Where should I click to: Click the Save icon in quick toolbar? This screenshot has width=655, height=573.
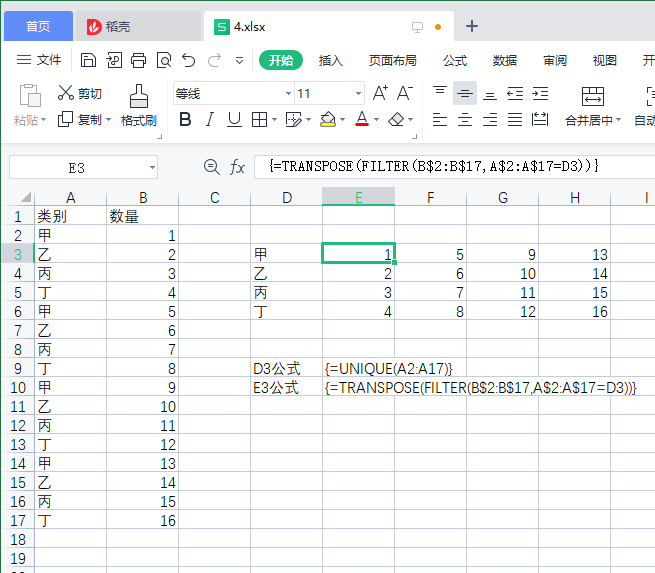[x=88, y=61]
